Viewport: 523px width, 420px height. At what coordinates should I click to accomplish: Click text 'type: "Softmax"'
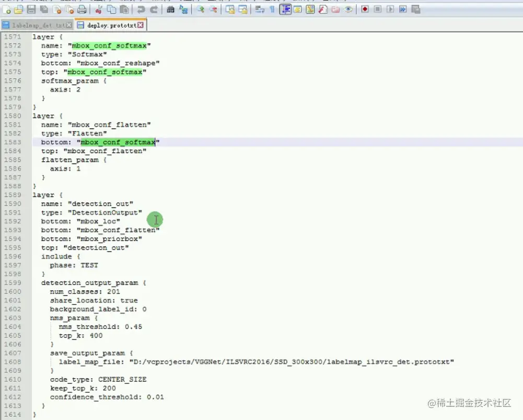click(x=74, y=54)
